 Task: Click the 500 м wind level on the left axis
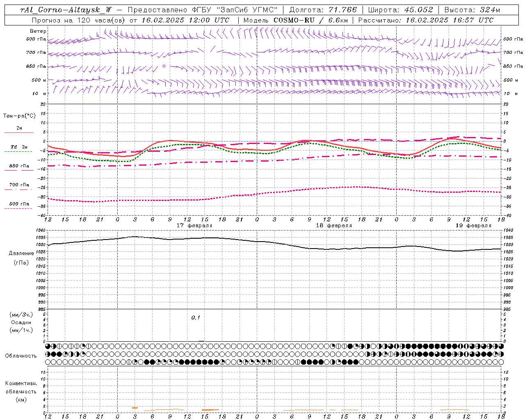[x=39, y=80]
